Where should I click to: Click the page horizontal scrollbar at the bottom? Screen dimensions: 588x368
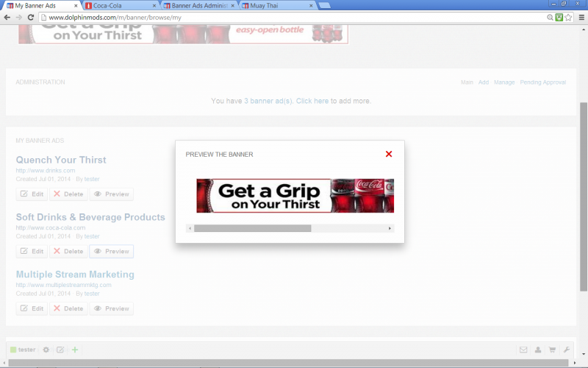point(289,363)
